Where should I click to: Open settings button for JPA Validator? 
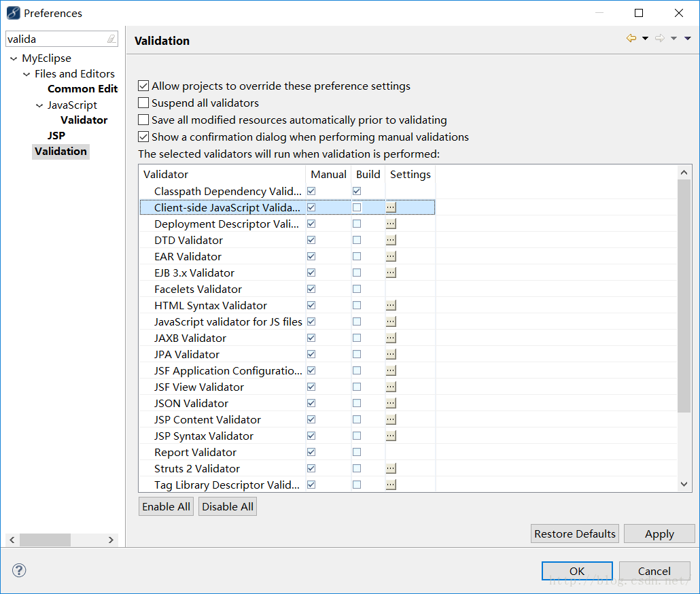coord(391,354)
